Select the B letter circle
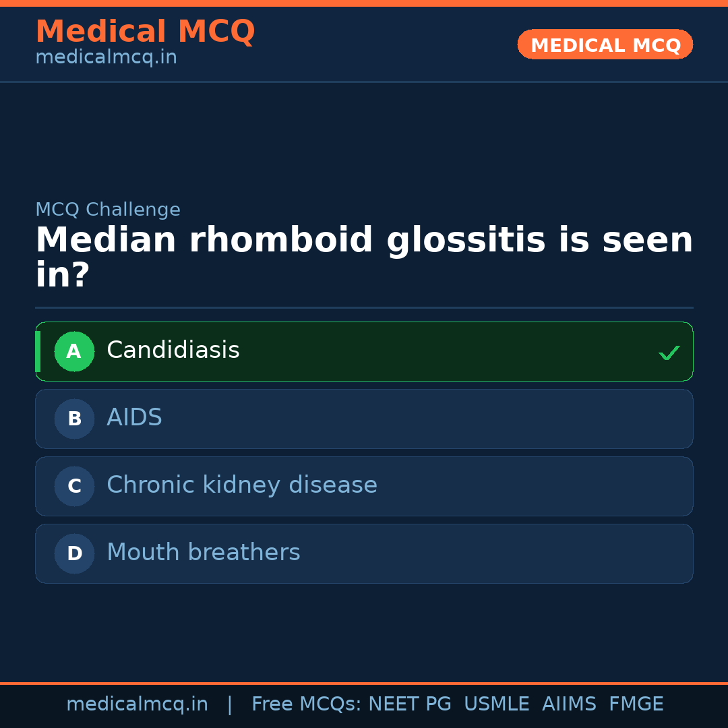 [74, 419]
